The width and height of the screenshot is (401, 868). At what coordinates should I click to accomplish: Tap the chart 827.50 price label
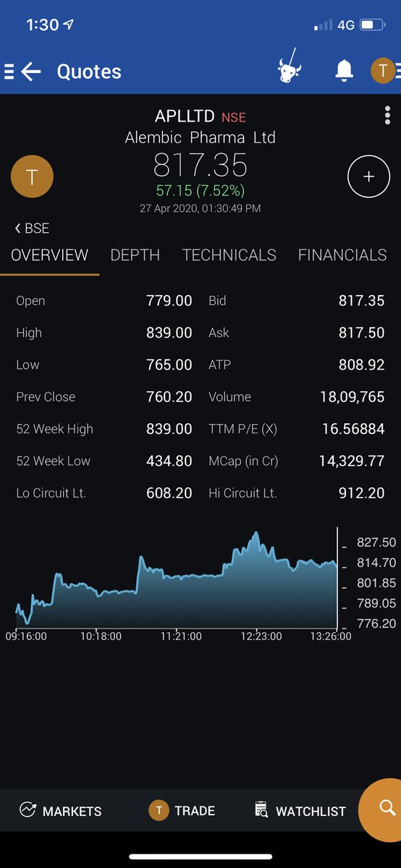pos(377,542)
